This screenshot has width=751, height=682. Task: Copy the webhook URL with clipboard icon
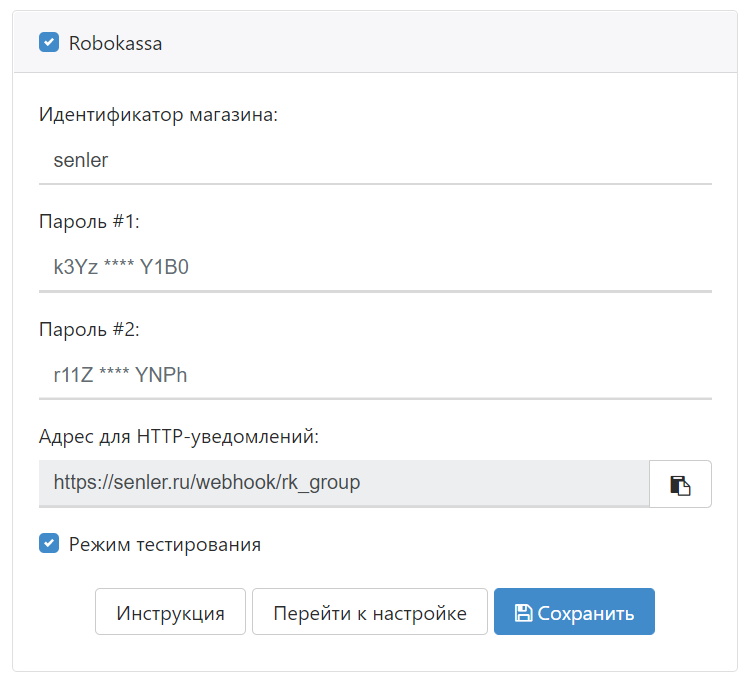pos(680,485)
